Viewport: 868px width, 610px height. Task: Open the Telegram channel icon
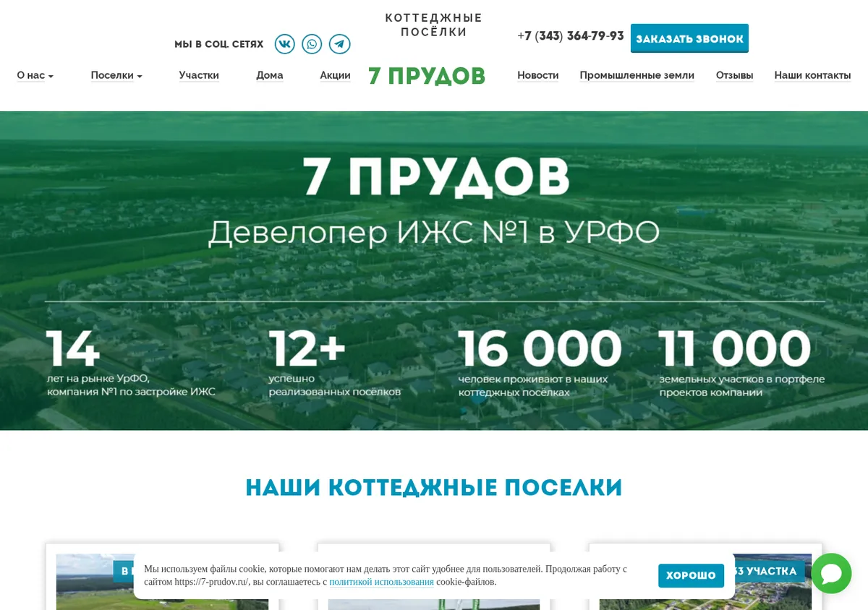pyautogui.click(x=340, y=44)
